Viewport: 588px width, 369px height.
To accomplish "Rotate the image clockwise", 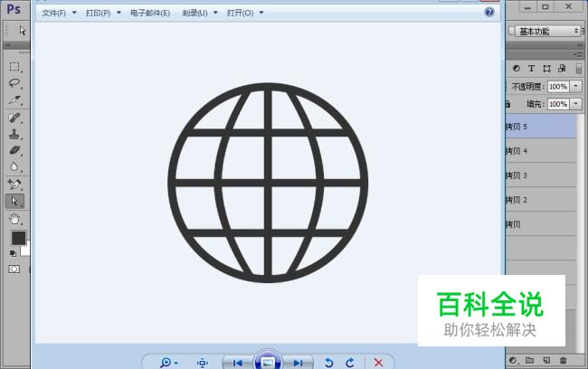I will click(349, 363).
